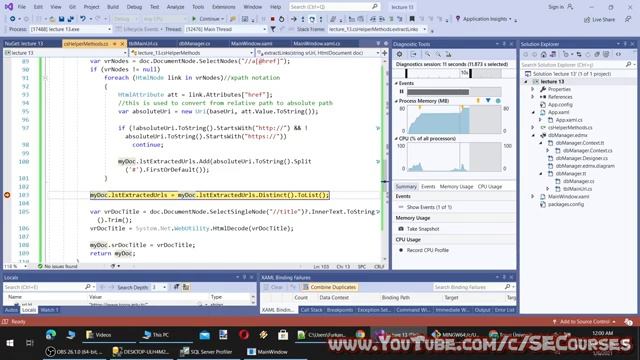Click the thread filter funnel icon
Image resolution: width=640 pixels, height=360 pixels.
(x=273, y=29)
